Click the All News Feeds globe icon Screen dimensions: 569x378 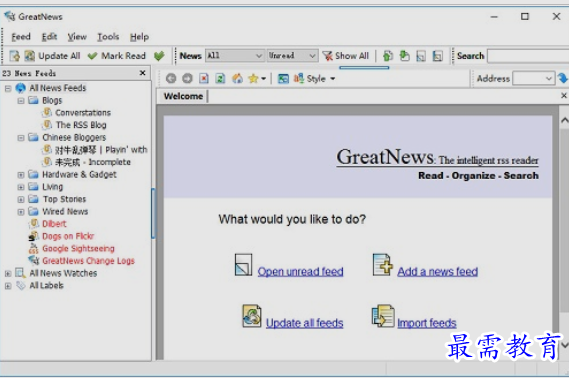click(21, 88)
